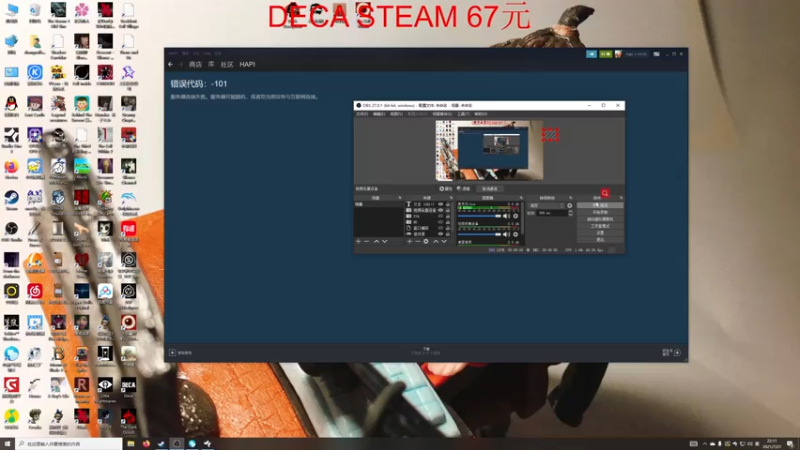Show hidden system tray icons
This screenshot has height=450, width=800.
pos(704,444)
